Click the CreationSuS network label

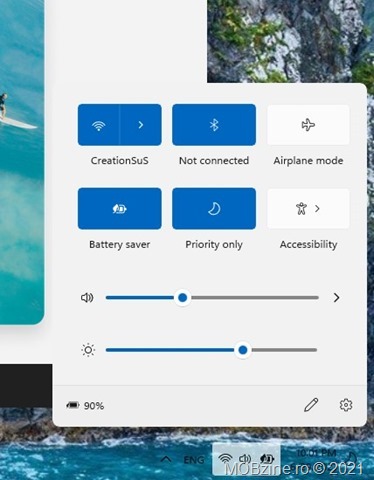click(x=120, y=161)
